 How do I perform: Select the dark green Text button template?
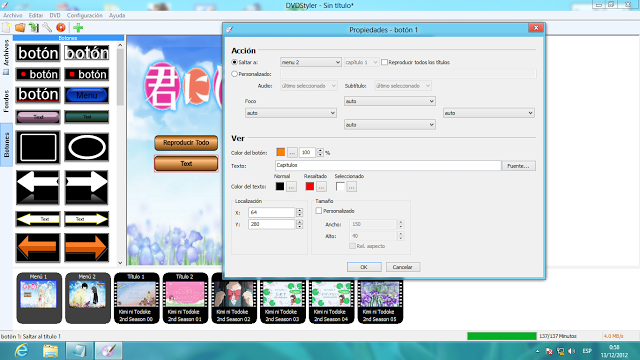[87, 117]
